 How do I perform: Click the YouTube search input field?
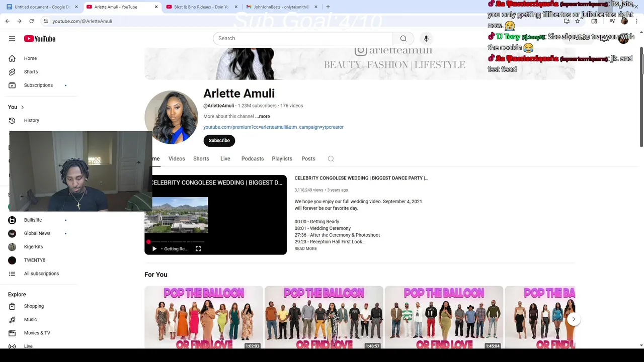(303, 39)
